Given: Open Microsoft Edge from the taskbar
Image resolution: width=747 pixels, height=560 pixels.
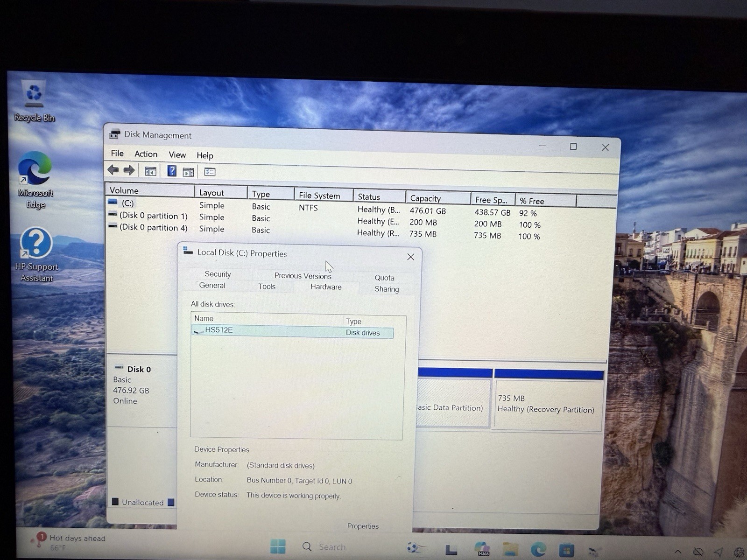Looking at the screenshot, I should point(538,550).
